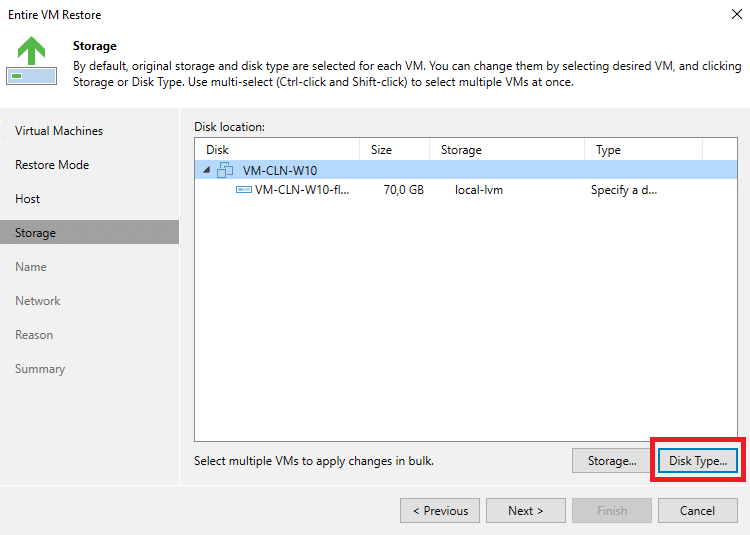Collapse the VM-CLN-W10 tree node
This screenshot has width=750, height=535.
pos(207,170)
